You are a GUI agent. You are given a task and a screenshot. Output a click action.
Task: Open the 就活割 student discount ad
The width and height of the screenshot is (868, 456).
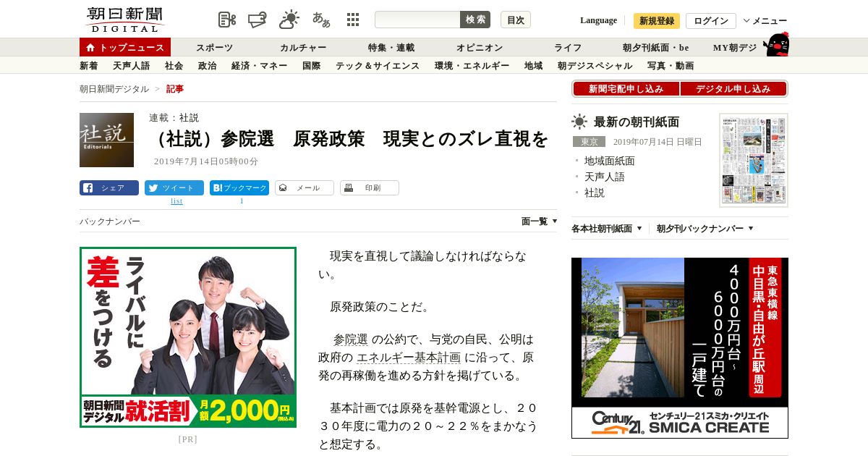(188, 337)
